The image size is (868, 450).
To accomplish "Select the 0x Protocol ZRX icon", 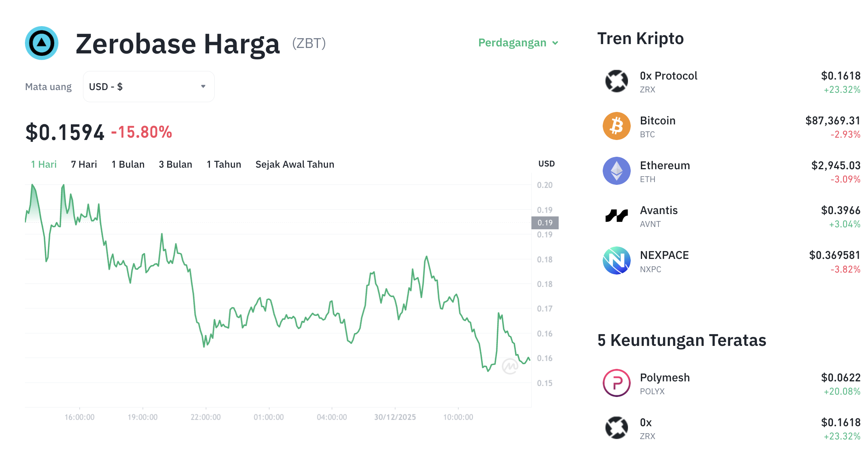I will point(616,81).
